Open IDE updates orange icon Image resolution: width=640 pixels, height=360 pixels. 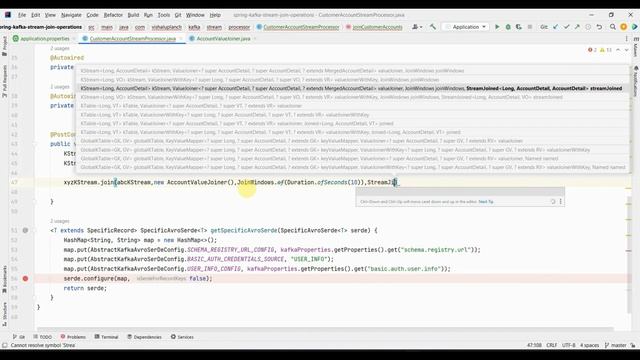[x=624, y=27]
